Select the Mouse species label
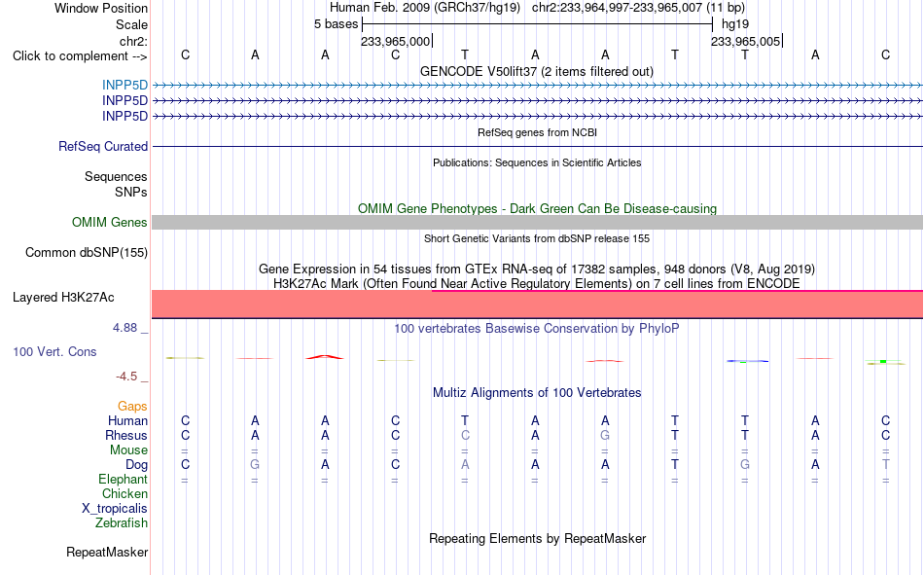 [128, 449]
